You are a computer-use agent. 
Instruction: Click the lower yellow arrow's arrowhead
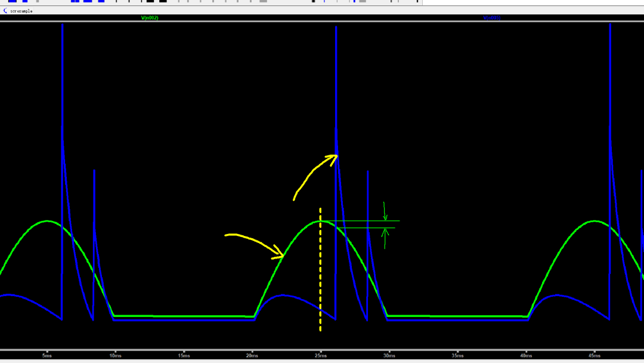click(x=280, y=254)
